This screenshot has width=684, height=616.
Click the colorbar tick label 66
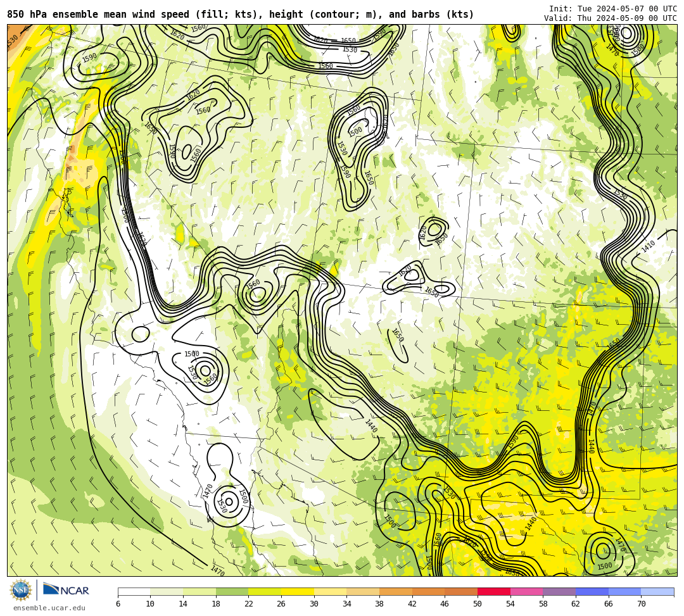point(609,604)
